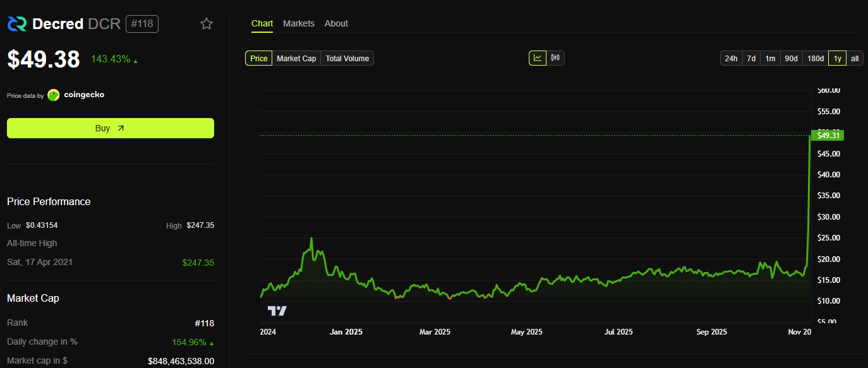View all-time data with the all button
Image resolution: width=868 pixels, height=368 pixels.
click(x=855, y=58)
